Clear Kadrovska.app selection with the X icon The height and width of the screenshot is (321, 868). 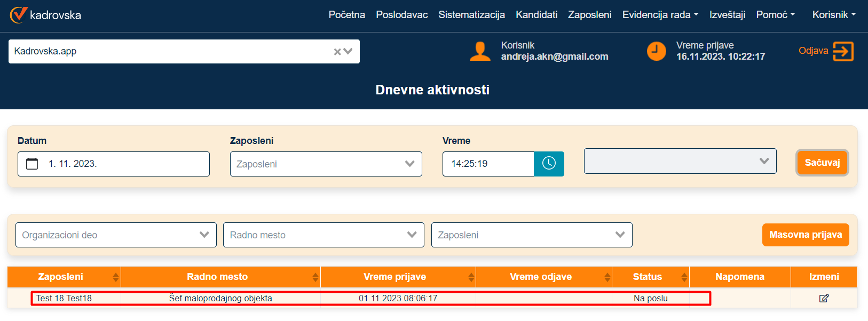(337, 52)
